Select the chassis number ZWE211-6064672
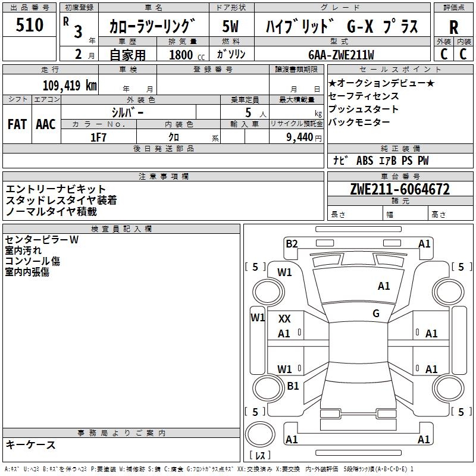The image size is (476, 476). tap(400, 189)
